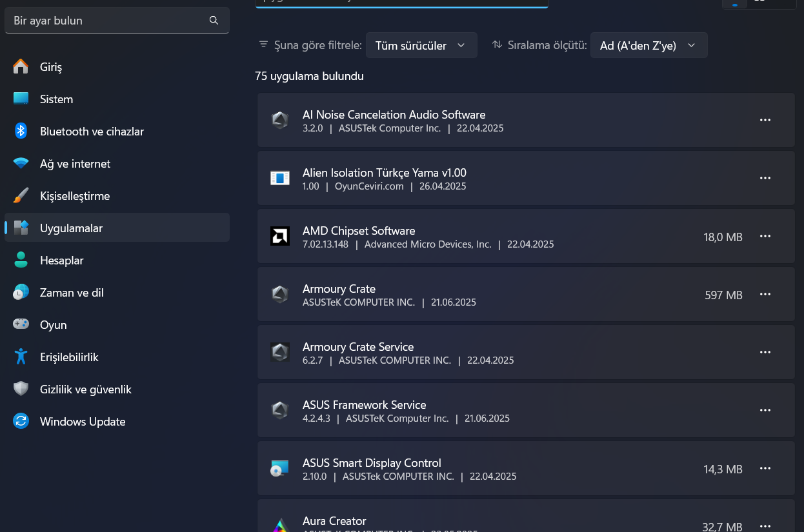
Task: Click the OyunCeviri.com publisher text
Action: [x=369, y=186]
